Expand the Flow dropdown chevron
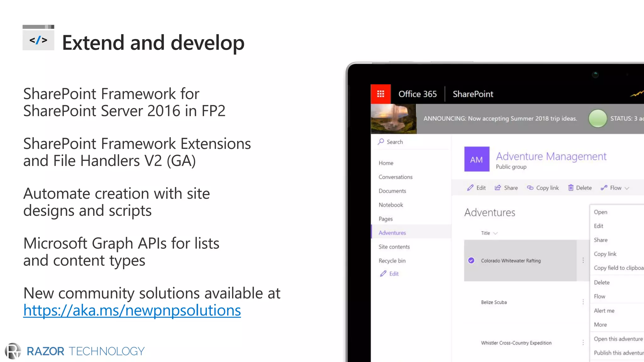Screen dimensions: 644x362 tap(627, 188)
